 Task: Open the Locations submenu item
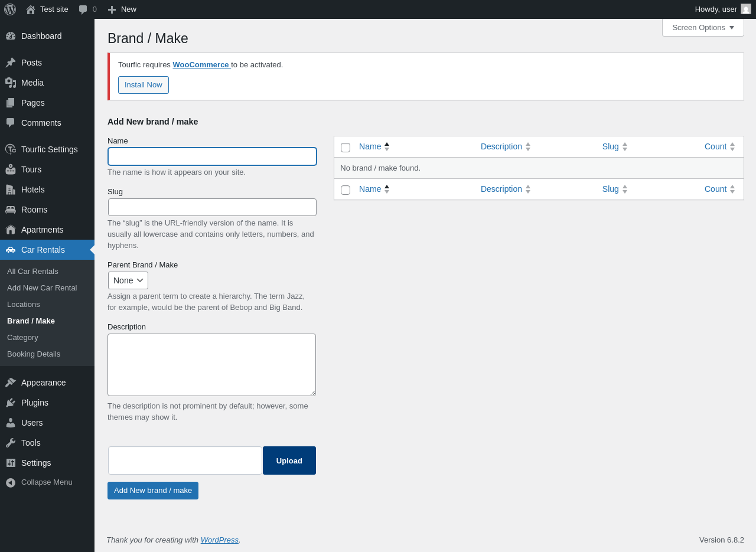24,305
